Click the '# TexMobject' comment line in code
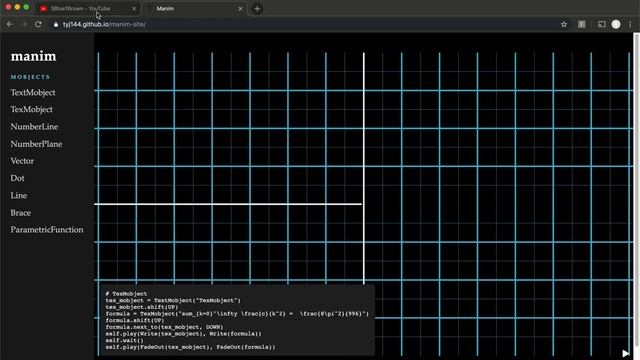The height and width of the screenshot is (360, 640). pyautogui.click(x=126, y=294)
